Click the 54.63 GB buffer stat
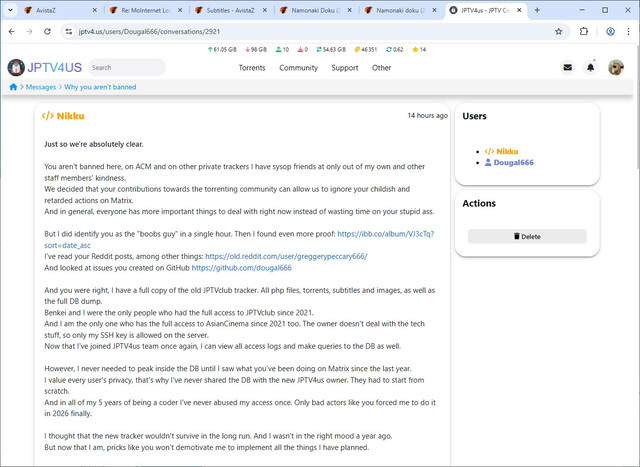 point(331,49)
